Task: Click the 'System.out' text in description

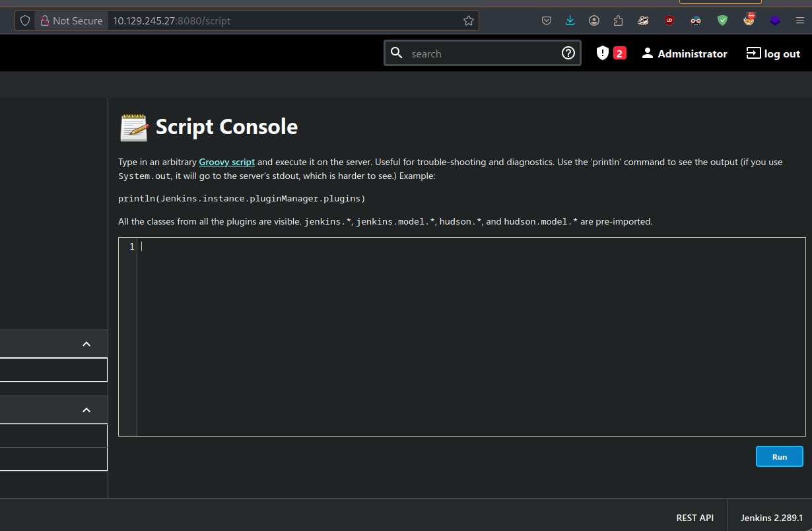Action: pyautogui.click(x=145, y=176)
